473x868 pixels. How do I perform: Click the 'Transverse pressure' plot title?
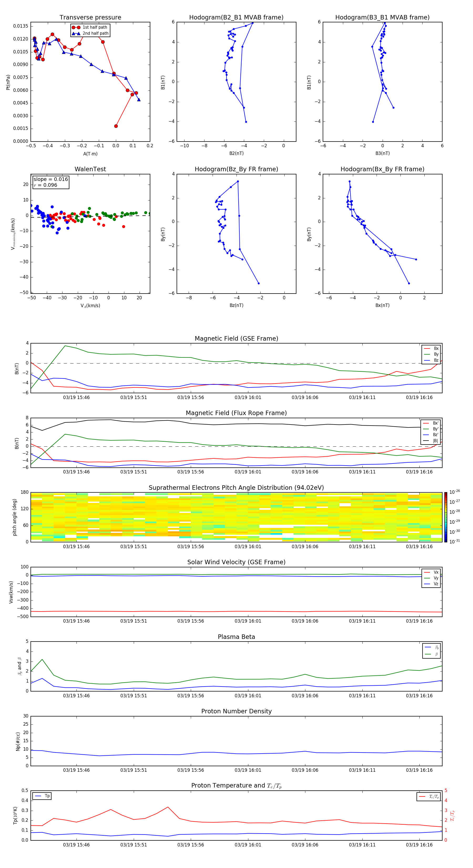coord(90,18)
